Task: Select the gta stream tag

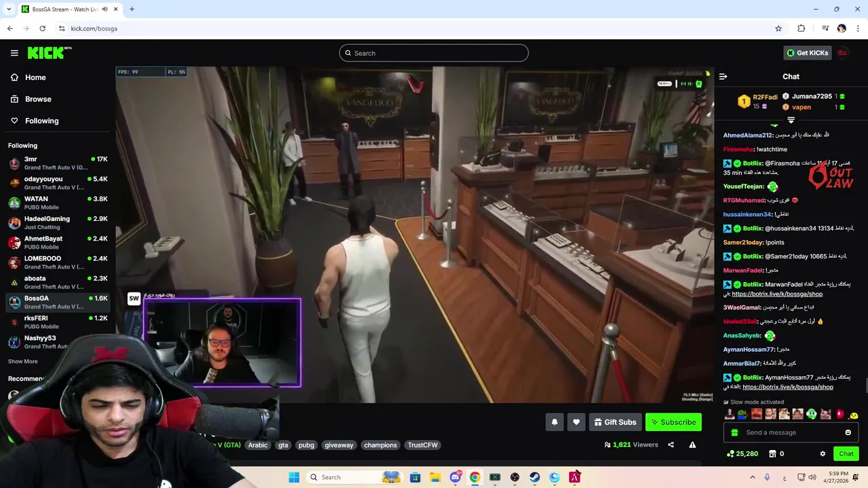Action: [283, 445]
